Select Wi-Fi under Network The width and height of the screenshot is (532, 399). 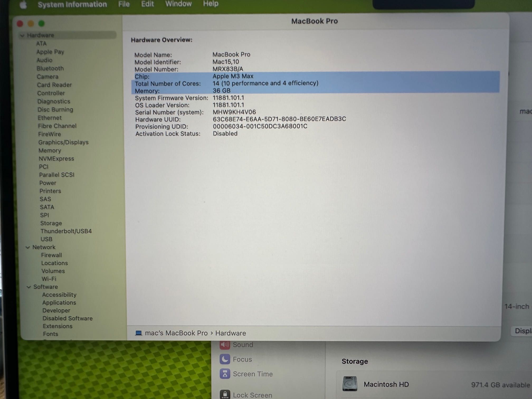click(x=49, y=279)
